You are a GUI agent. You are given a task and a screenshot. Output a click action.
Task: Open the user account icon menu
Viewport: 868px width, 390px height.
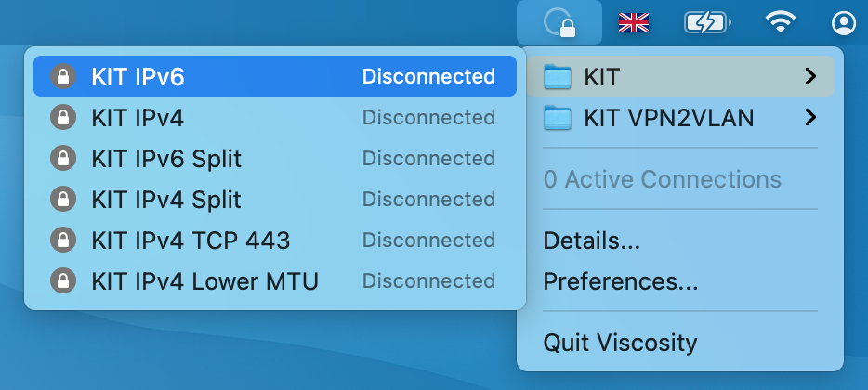coord(844,22)
